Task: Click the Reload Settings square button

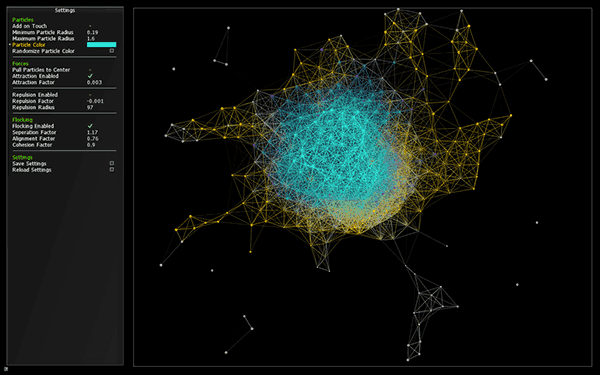Action: [x=112, y=170]
